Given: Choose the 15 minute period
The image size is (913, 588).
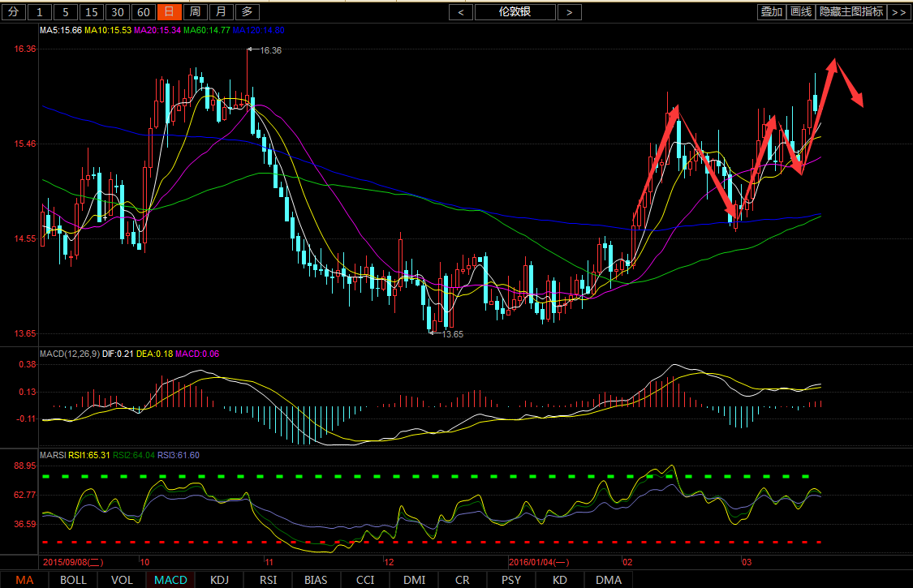Looking at the screenshot, I should click(x=92, y=11).
